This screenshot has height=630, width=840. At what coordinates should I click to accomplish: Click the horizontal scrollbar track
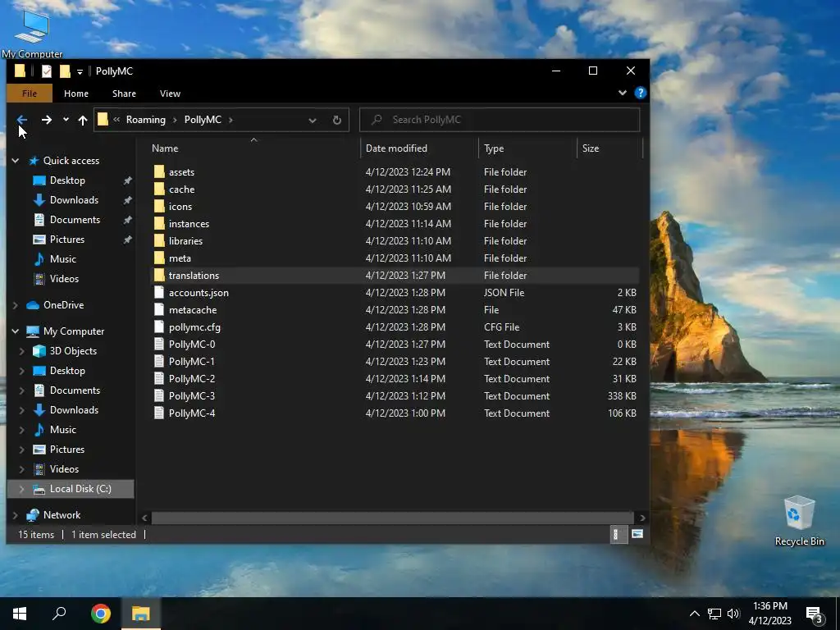(x=393, y=518)
